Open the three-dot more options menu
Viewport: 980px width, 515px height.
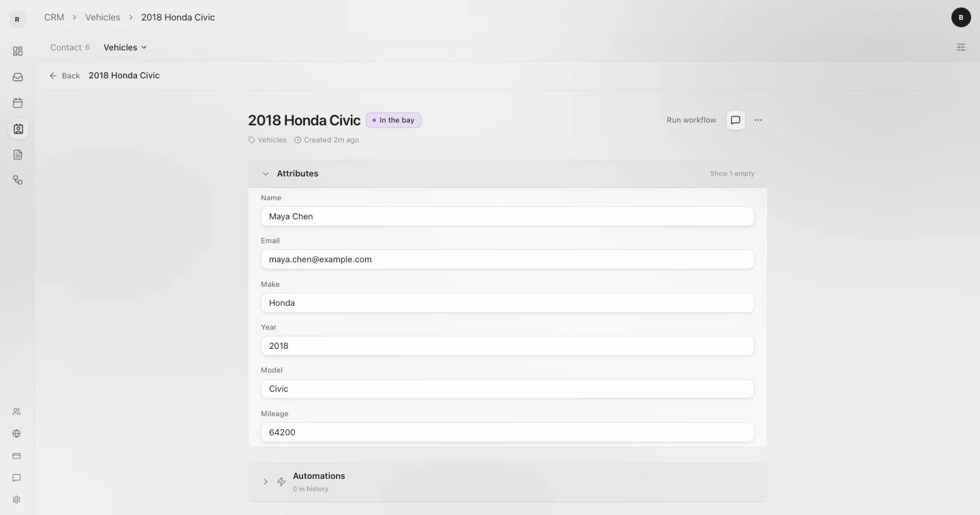pos(758,120)
